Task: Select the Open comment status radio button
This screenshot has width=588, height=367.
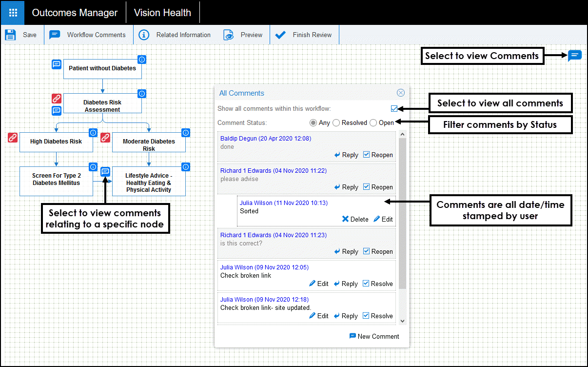Action: click(373, 123)
